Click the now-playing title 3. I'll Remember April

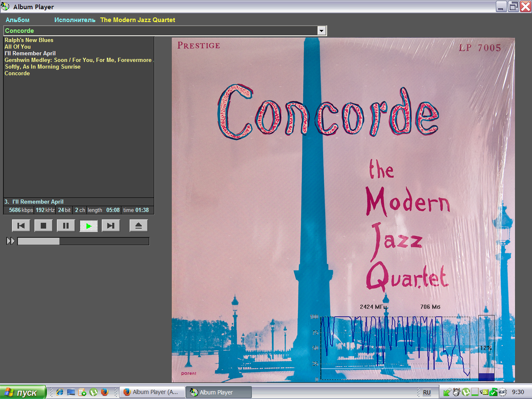34,202
